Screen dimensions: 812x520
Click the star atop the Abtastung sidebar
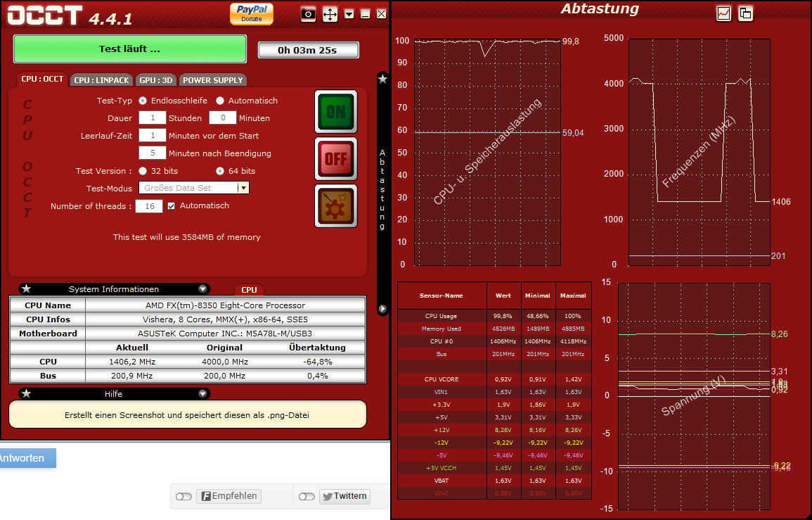382,79
